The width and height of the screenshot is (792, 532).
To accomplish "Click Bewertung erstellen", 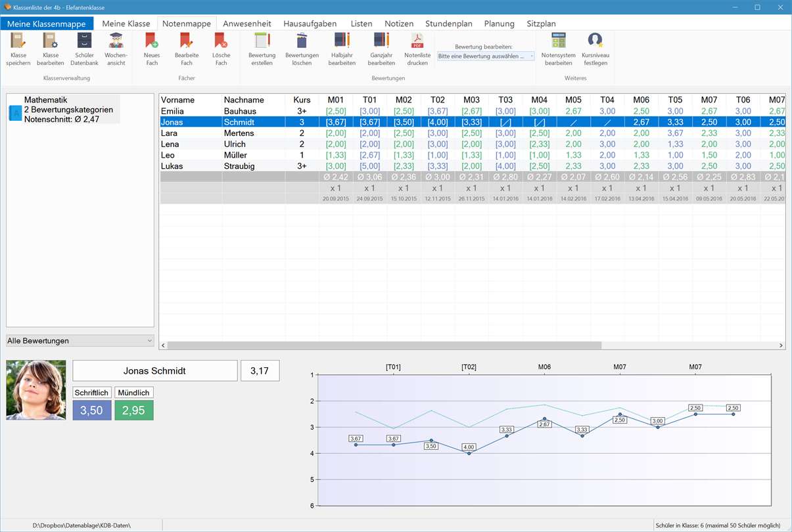I will click(x=262, y=49).
